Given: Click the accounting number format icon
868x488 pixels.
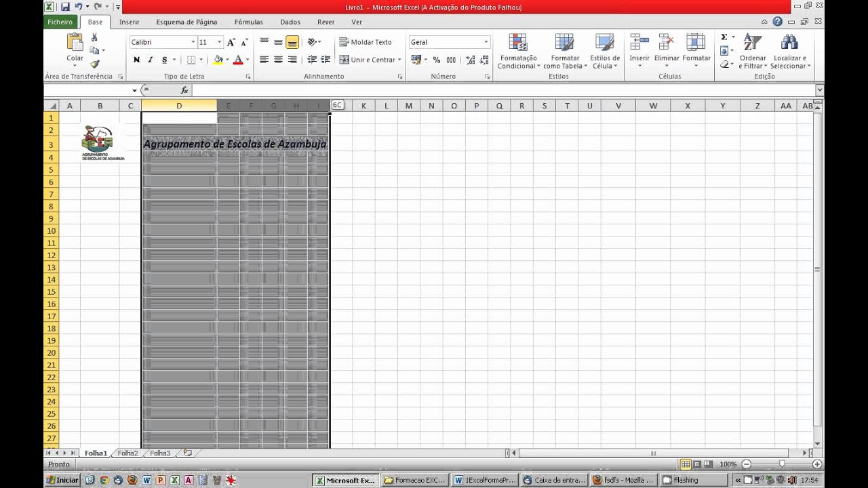Looking at the screenshot, I should pyautogui.click(x=416, y=60).
